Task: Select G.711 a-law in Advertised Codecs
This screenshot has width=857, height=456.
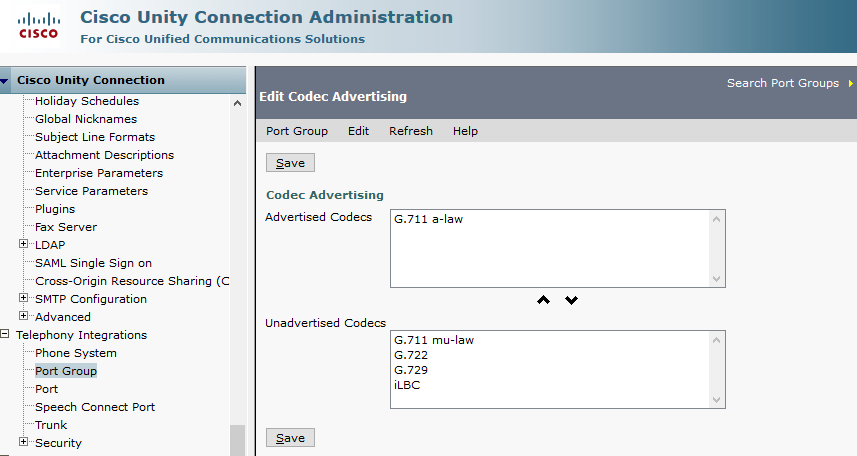Action: point(428,219)
